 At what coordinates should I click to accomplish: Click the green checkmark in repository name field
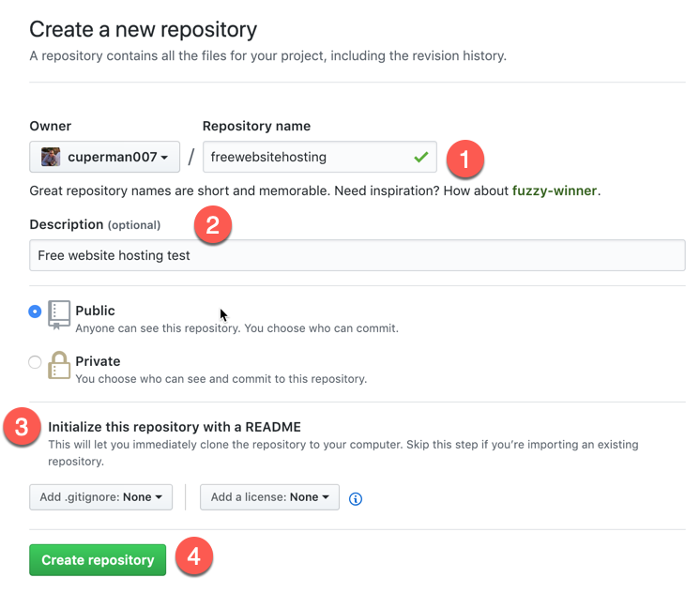(420, 157)
